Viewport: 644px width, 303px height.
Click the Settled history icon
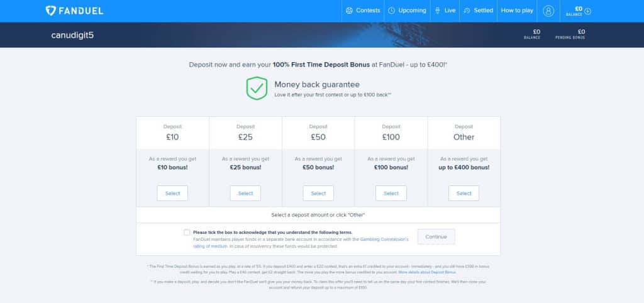tap(467, 11)
